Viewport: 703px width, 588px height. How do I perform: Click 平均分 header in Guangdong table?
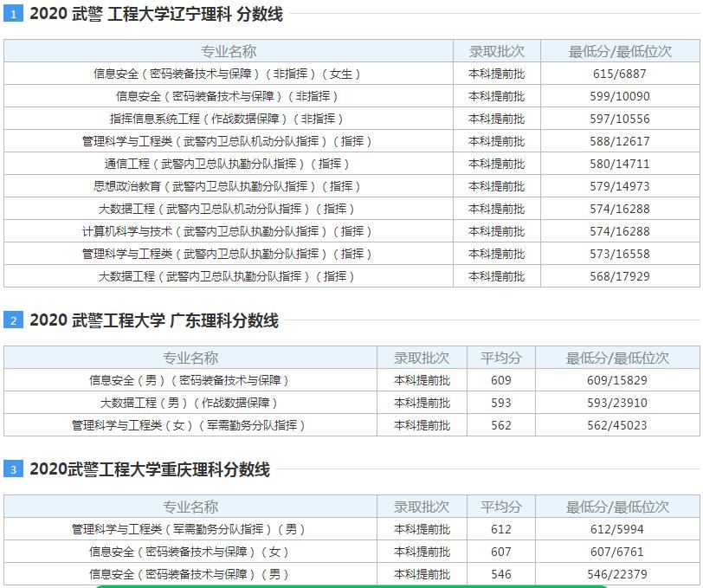(501, 358)
